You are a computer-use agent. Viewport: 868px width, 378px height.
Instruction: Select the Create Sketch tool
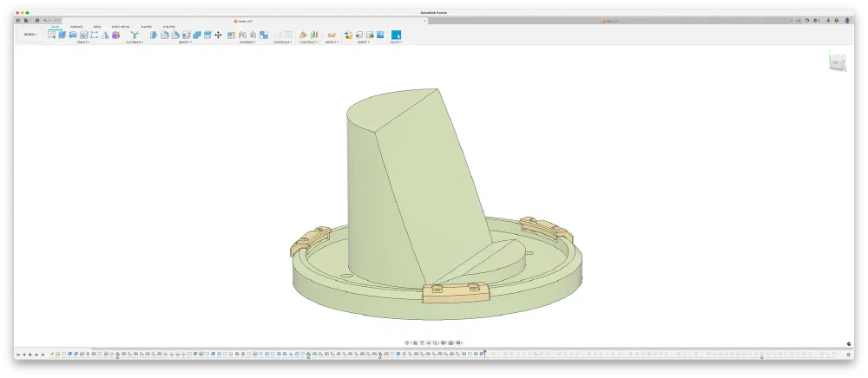tap(52, 35)
